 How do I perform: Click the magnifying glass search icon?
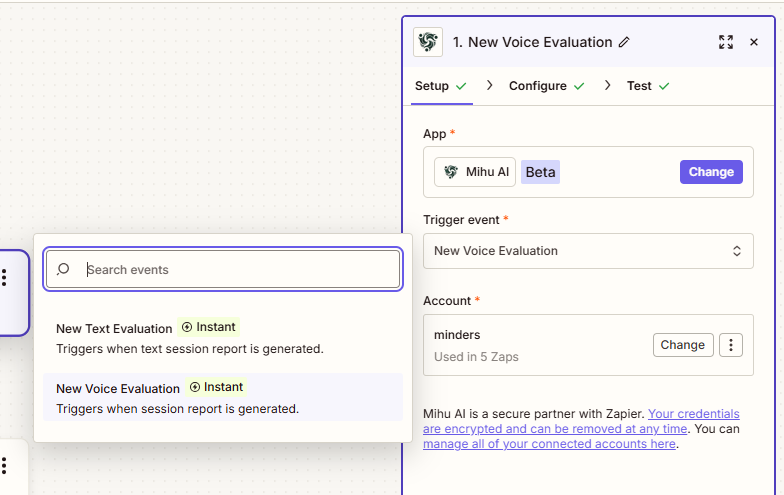[63, 270]
